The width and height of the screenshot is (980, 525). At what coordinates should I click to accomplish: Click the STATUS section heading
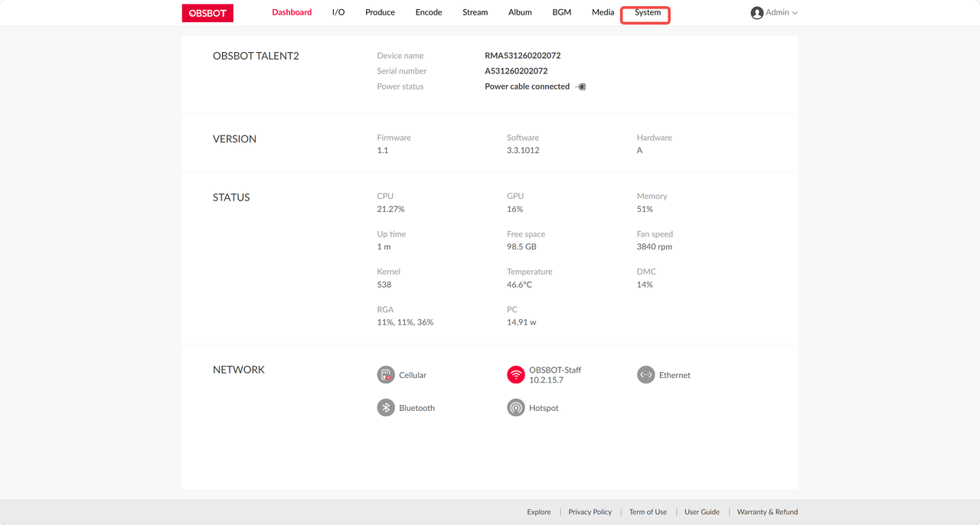[231, 197]
